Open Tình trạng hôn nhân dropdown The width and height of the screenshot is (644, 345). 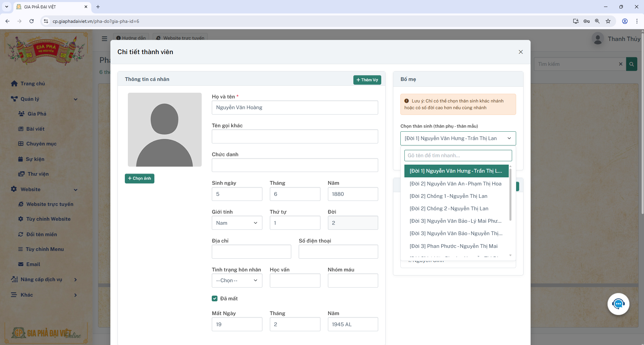(x=237, y=281)
